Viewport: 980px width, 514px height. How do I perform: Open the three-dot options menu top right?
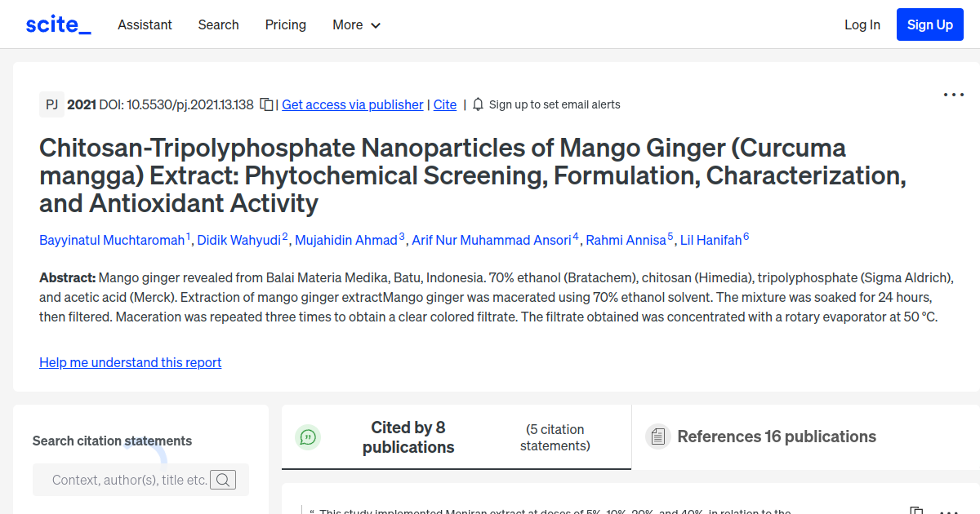953,95
